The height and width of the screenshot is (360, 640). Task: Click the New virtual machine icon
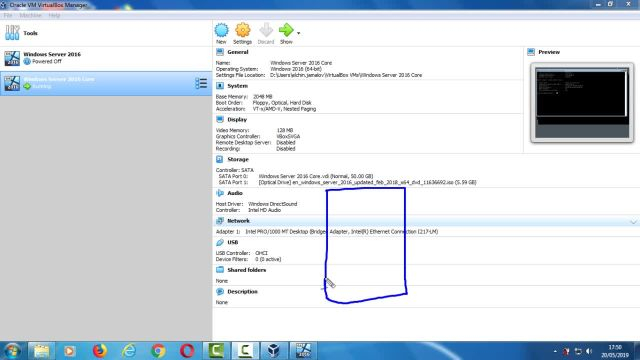pyautogui.click(x=222, y=30)
